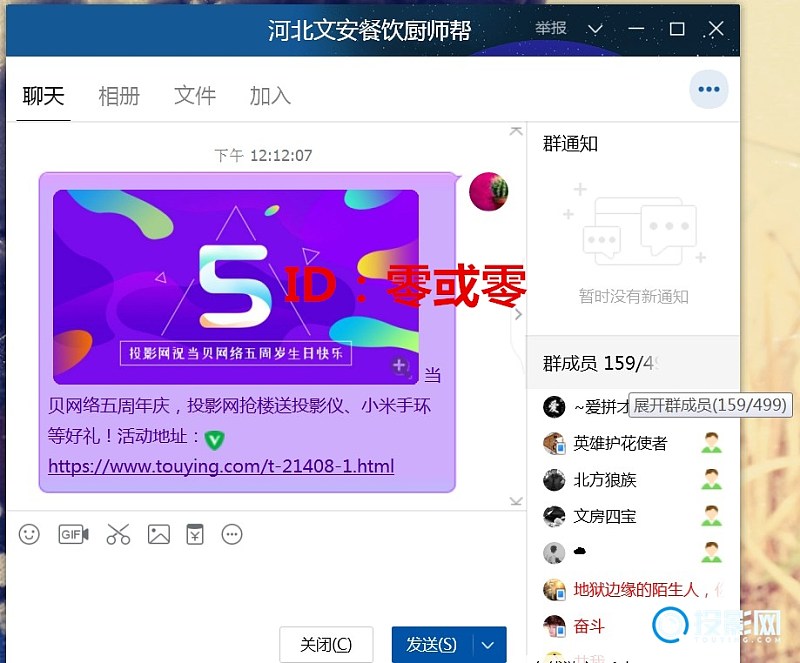Open the 文件 tab
This screenshot has width=800, height=663.
195,96
